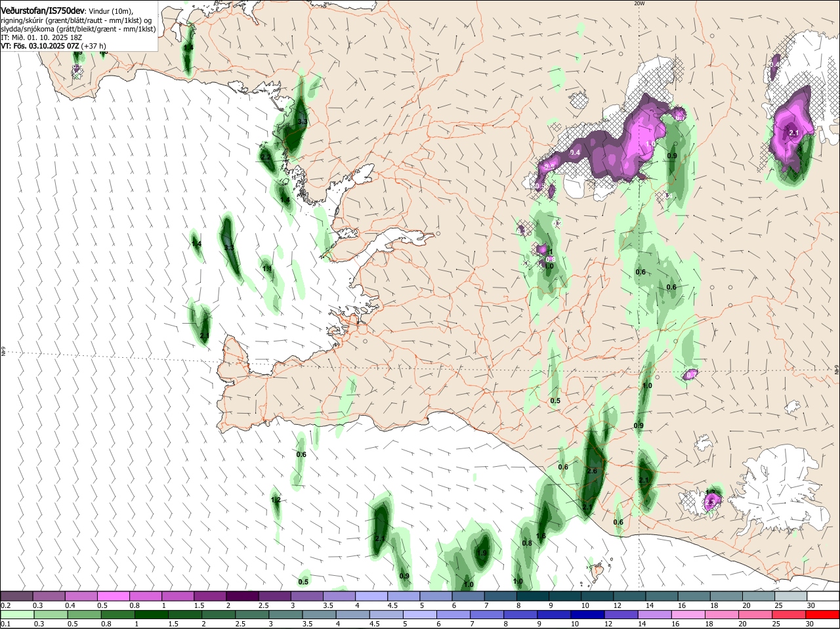The width and height of the screenshot is (840, 629).
Task: Click the '2.6' rainfall value on the map
Action: click(592, 471)
